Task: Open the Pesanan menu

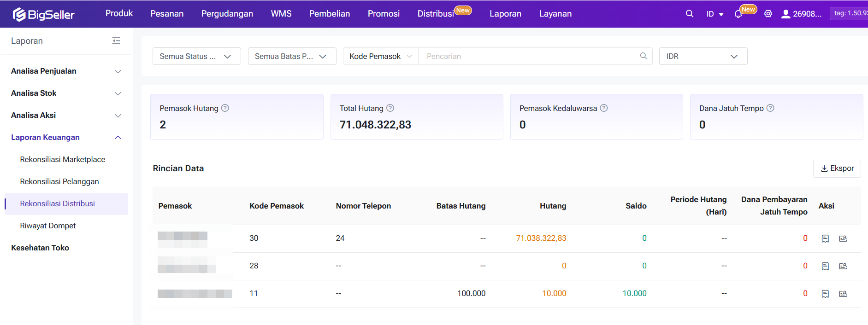Action: click(x=167, y=14)
